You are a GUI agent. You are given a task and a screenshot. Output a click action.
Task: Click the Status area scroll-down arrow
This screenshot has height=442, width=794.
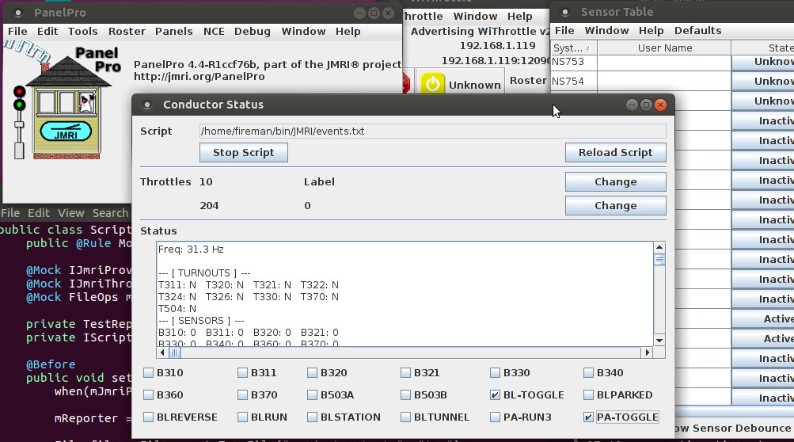coord(659,340)
